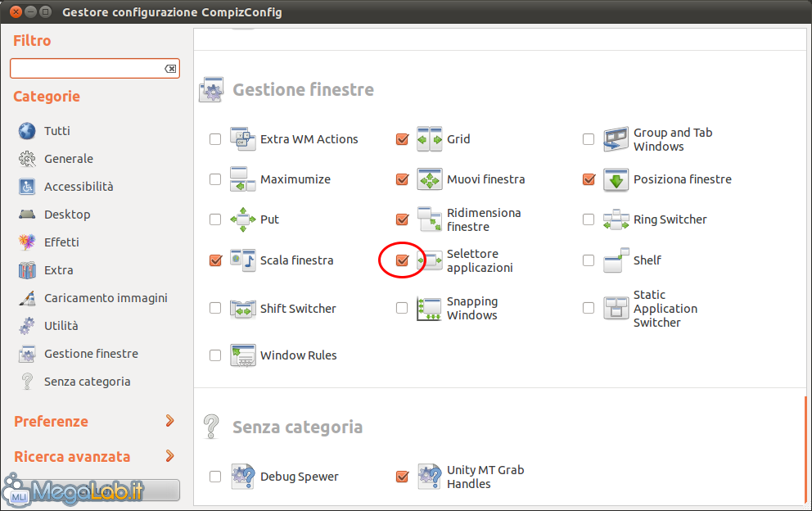The height and width of the screenshot is (511, 812).
Task: Enable the Shelf checkbox
Action: point(589,260)
